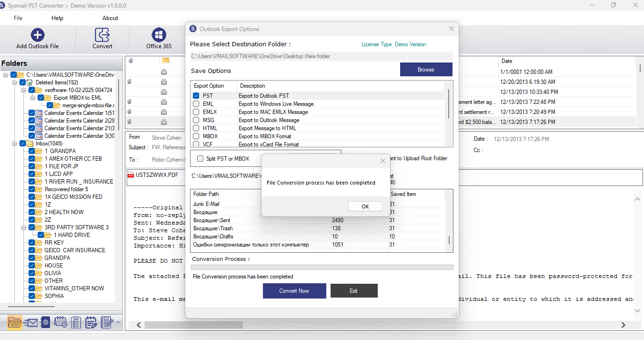Click the Browse button
This screenshot has height=340, width=644.
(426, 70)
